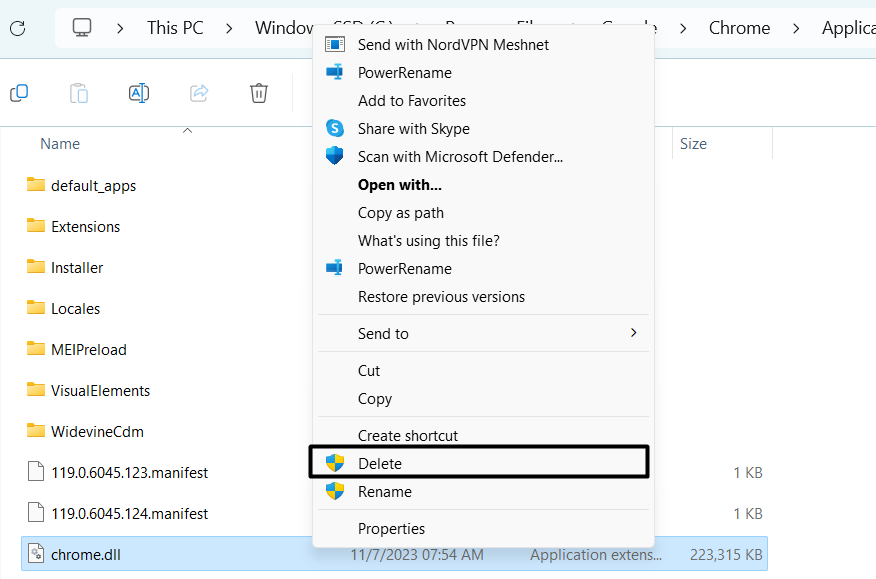Click the copy icon in toolbar

coord(19,93)
